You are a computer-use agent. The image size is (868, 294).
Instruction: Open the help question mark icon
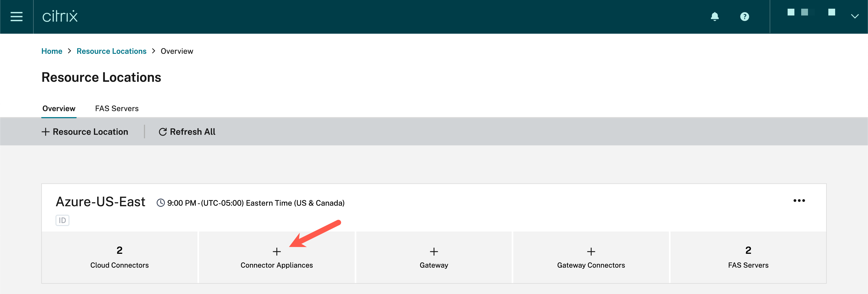pos(744,17)
